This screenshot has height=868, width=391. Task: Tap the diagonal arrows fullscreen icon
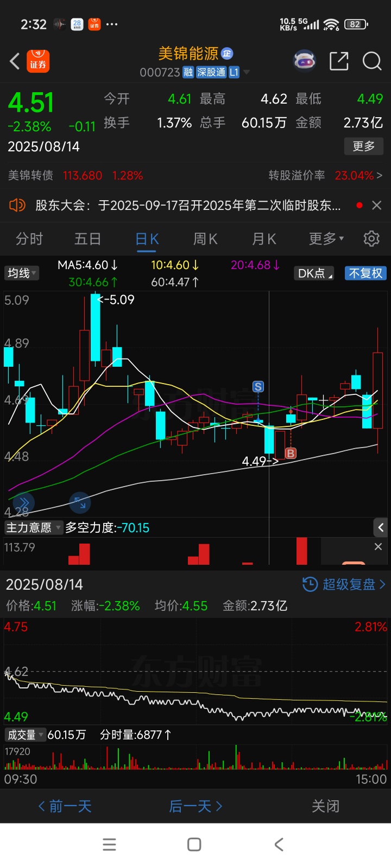pyautogui.click(x=80, y=503)
